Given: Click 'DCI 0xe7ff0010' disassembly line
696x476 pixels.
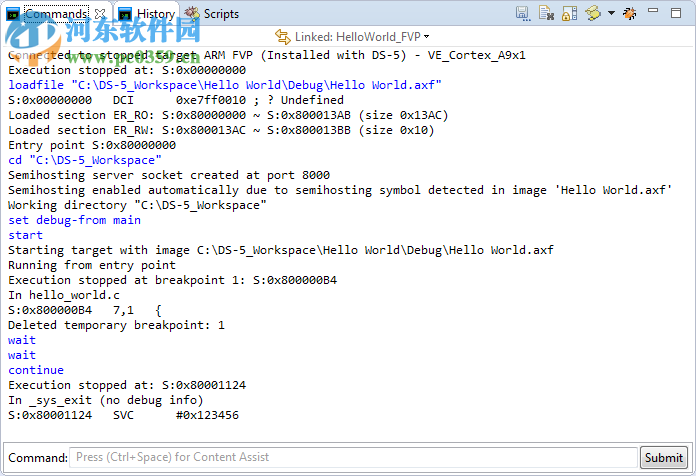Looking at the screenshot, I should point(176,100).
